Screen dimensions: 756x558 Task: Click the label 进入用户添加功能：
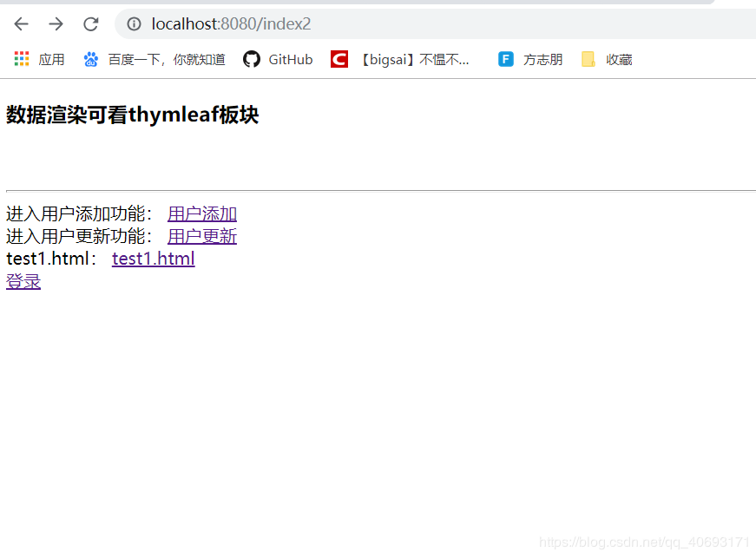pyautogui.click(x=80, y=213)
